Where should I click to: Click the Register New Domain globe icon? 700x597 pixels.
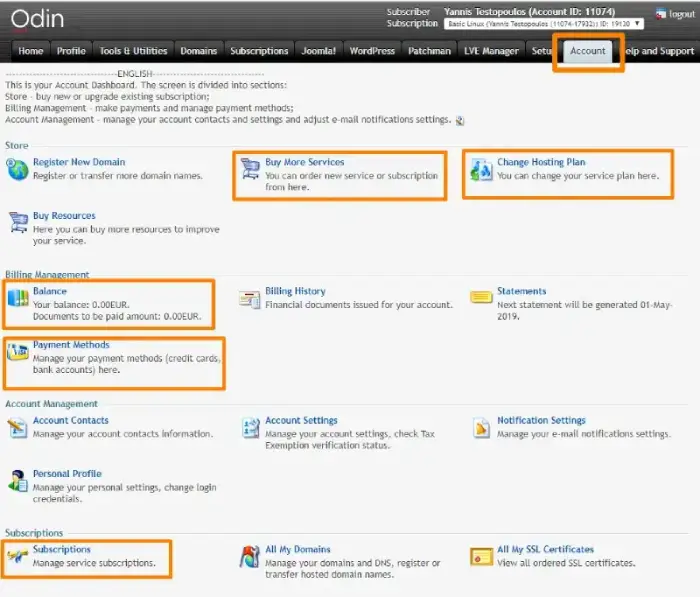coord(17,170)
